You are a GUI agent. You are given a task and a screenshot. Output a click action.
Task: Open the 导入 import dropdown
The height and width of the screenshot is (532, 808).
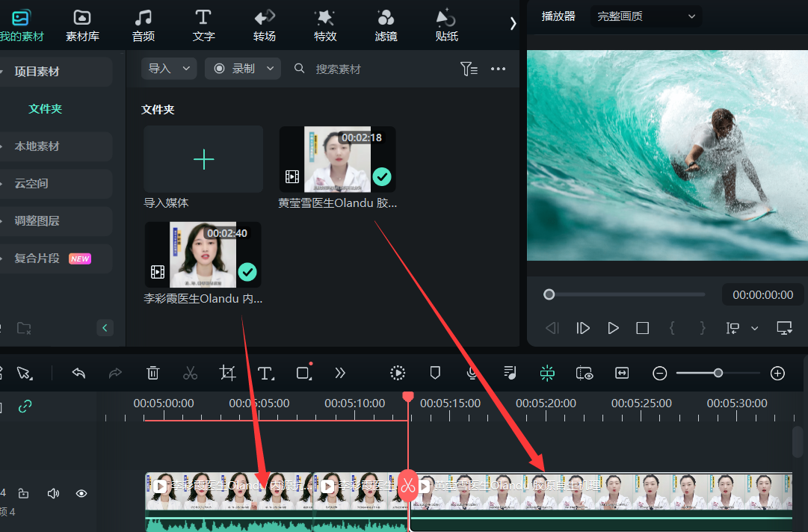(169, 69)
